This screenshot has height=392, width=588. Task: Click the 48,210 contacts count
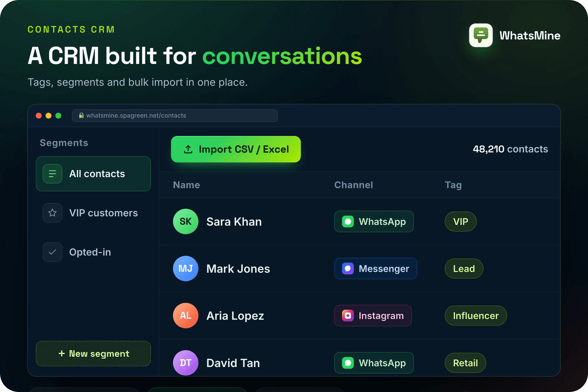510,149
